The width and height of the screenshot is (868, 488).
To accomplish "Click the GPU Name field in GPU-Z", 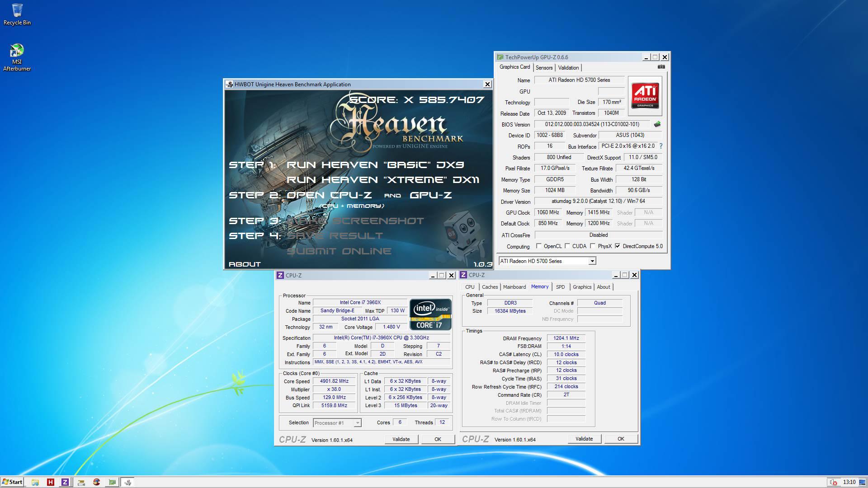I will point(580,80).
